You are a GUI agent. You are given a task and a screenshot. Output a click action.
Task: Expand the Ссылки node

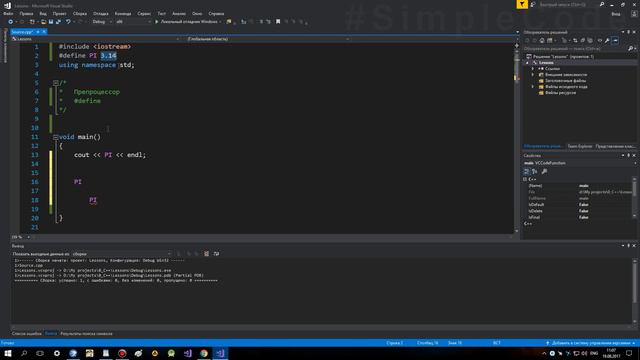(x=532, y=69)
